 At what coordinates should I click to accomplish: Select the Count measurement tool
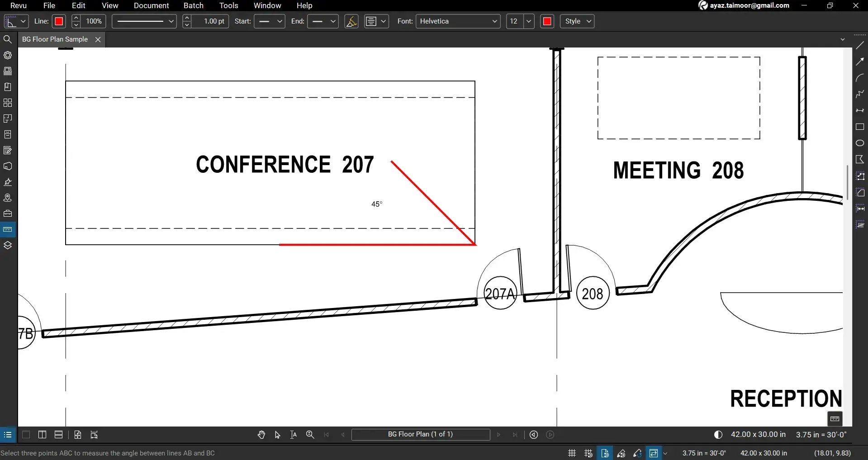[860, 224]
